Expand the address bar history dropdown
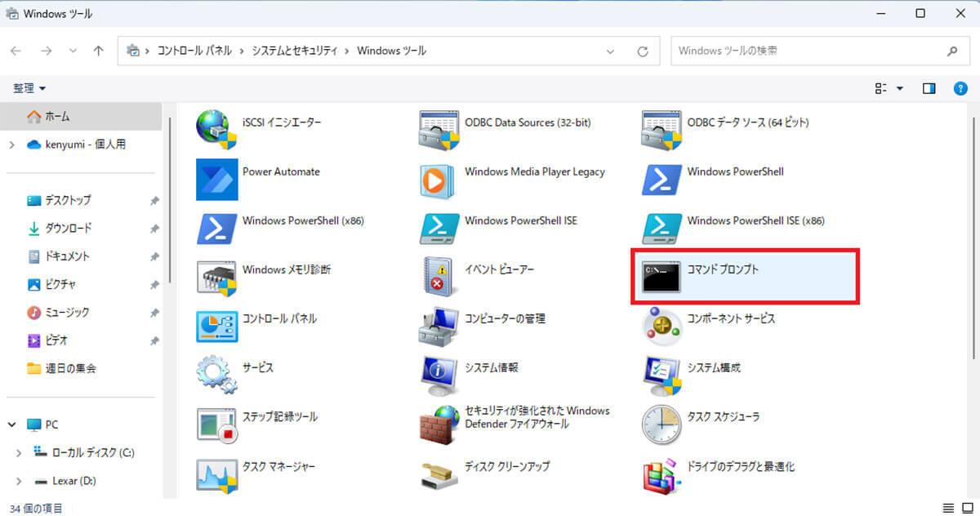This screenshot has width=980, height=516. 610,51
